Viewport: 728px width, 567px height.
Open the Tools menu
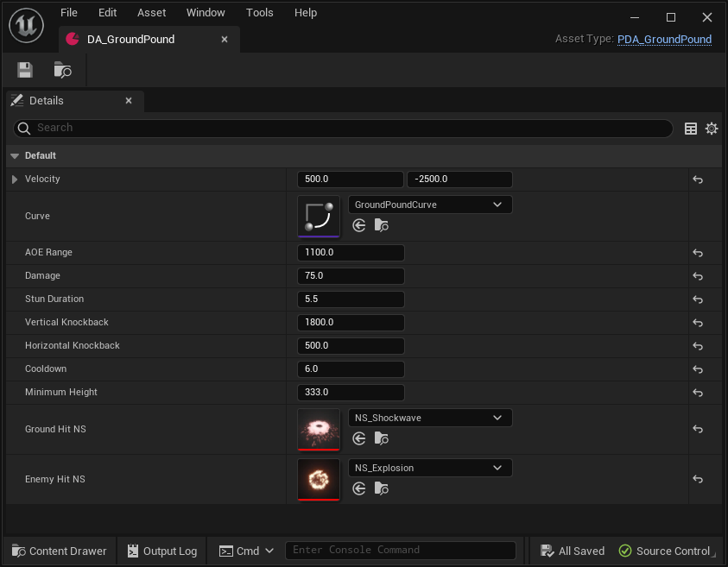pyautogui.click(x=260, y=13)
